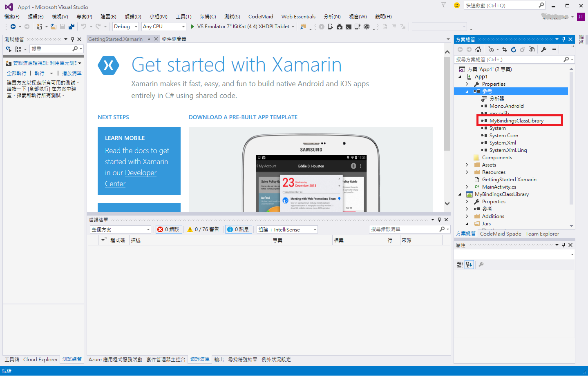Viewport: 588px width, 376px height.
Task: Click Show All Files icon in Solution Explorer
Action: (x=532, y=49)
